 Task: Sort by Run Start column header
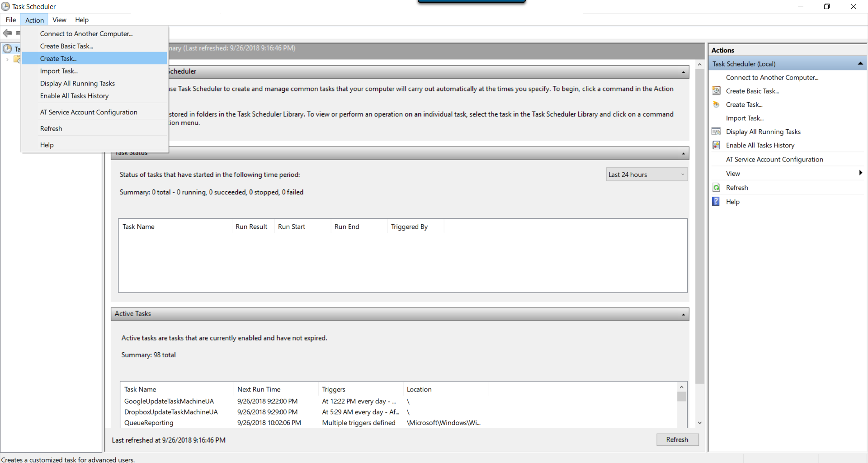coord(302,227)
